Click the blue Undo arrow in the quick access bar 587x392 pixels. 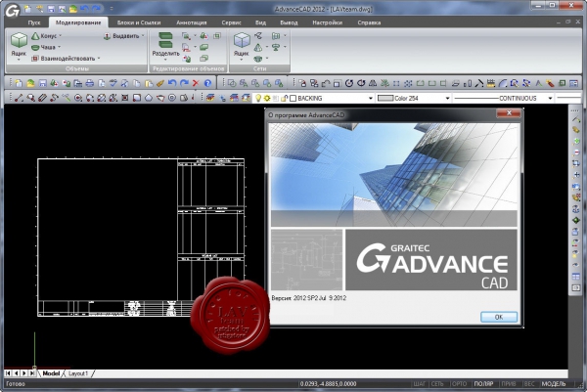pyautogui.click(x=85, y=9)
